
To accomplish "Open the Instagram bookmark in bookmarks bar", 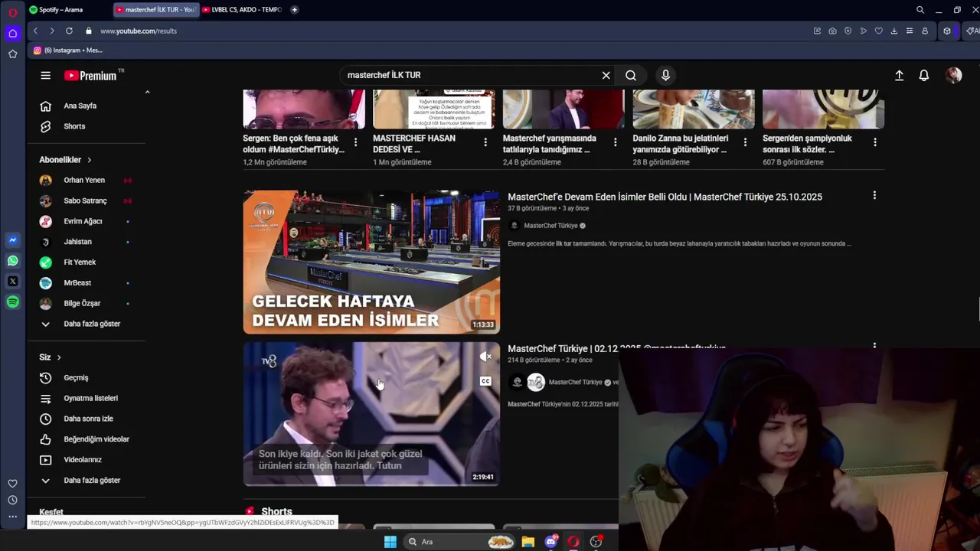I will (x=67, y=51).
